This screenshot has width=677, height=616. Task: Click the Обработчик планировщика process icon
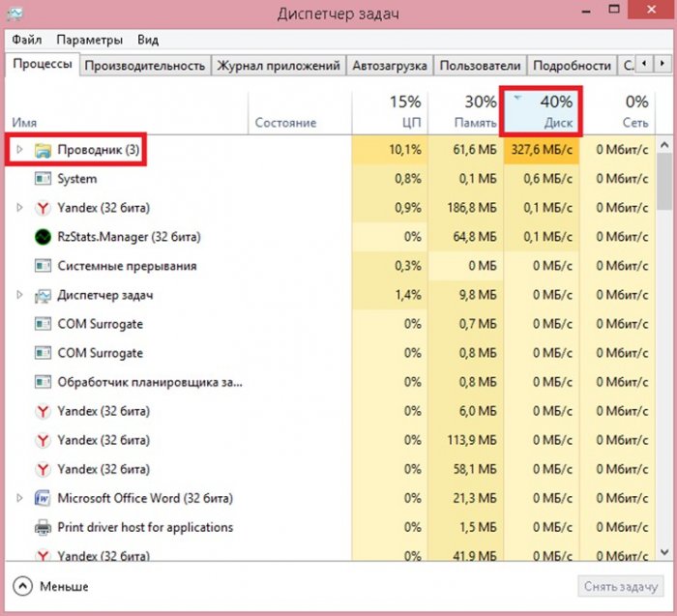pyautogui.click(x=43, y=382)
